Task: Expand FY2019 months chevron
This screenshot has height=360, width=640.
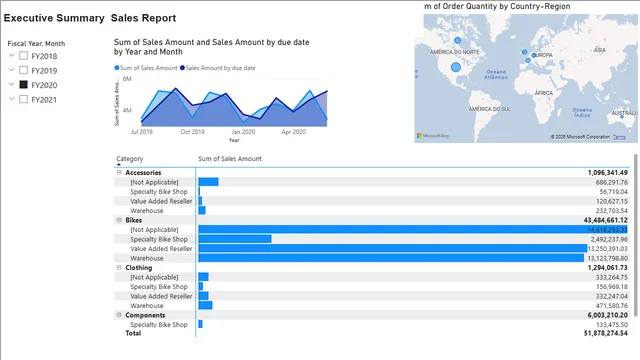Action: pyautogui.click(x=11, y=70)
